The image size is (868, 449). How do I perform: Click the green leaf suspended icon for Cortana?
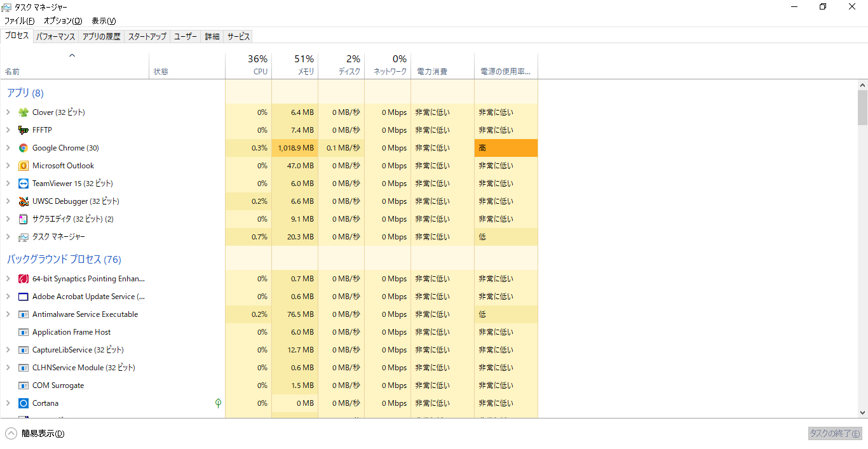coord(218,403)
